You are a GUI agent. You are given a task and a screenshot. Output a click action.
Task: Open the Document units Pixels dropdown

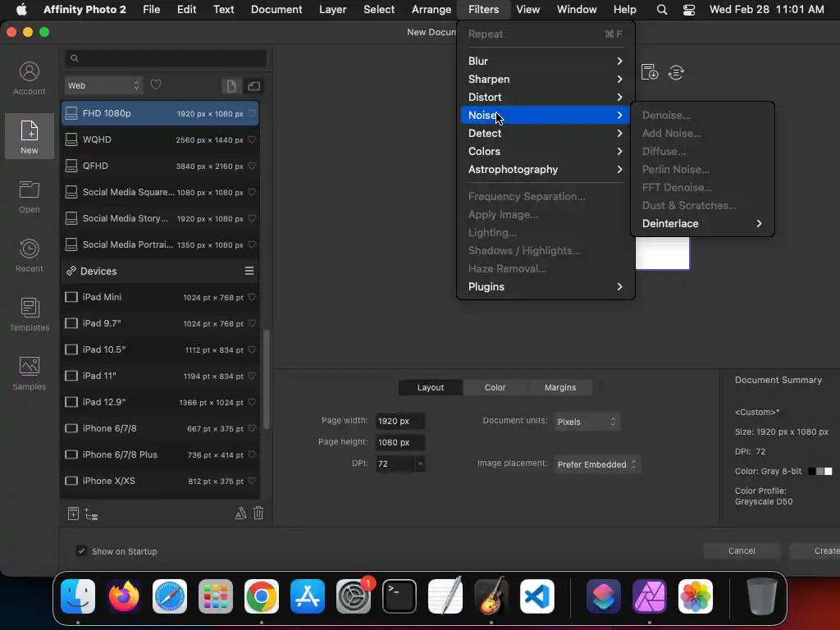point(587,422)
